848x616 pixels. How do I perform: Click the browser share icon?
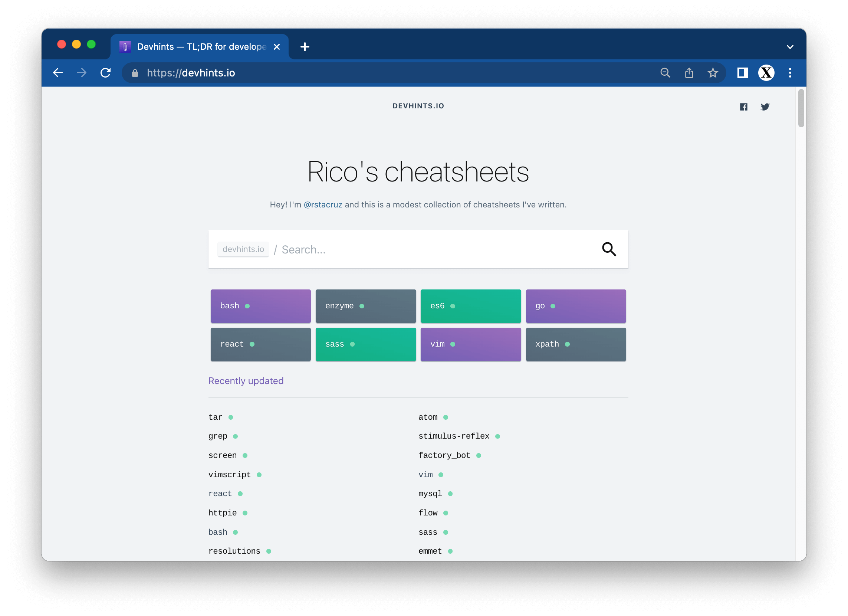[x=689, y=73]
